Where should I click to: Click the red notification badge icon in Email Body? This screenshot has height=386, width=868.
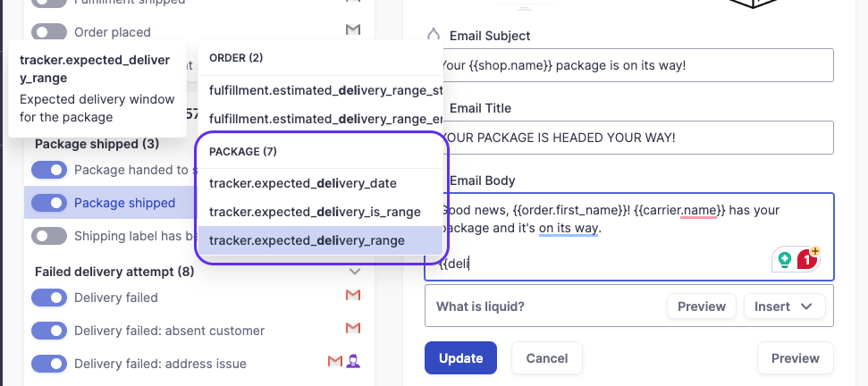805,259
